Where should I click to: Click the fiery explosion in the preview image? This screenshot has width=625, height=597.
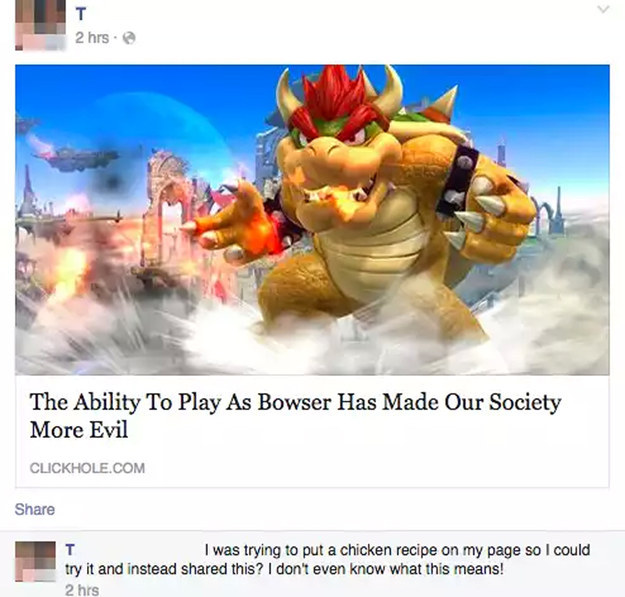point(70,271)
